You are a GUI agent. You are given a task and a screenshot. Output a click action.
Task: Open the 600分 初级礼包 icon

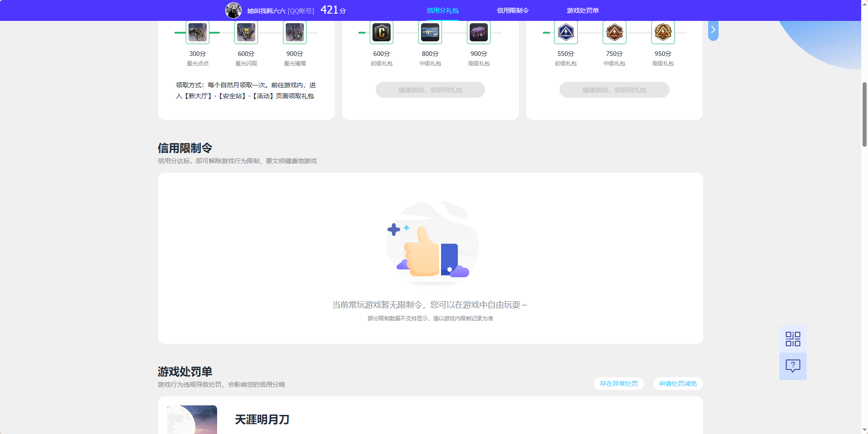pos(382,32)
